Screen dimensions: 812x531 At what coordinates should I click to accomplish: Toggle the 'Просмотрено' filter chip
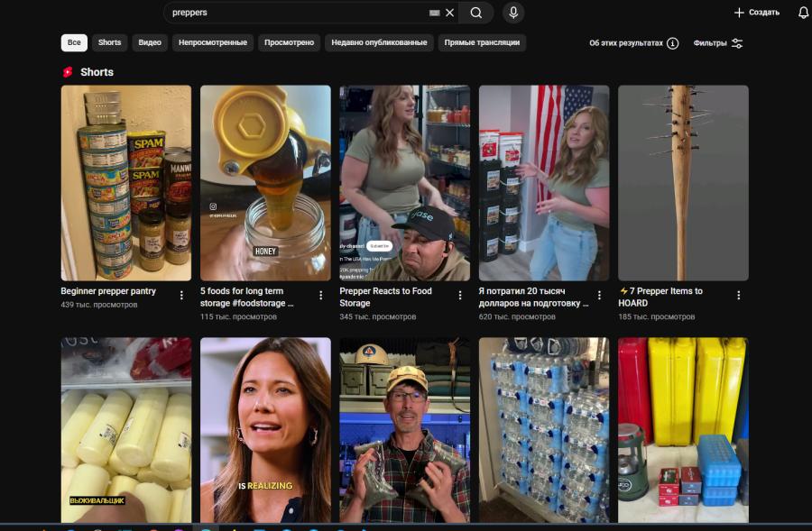pyautogui.click(x=289, y=42)
